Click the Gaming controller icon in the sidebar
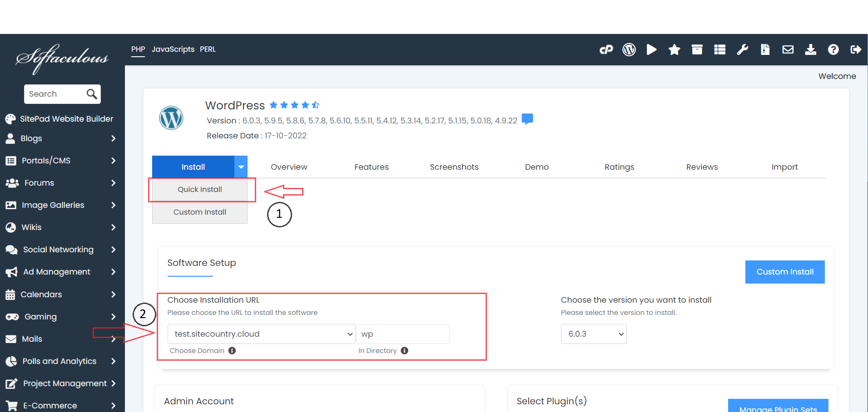868x412 pixels. (12, 317)
